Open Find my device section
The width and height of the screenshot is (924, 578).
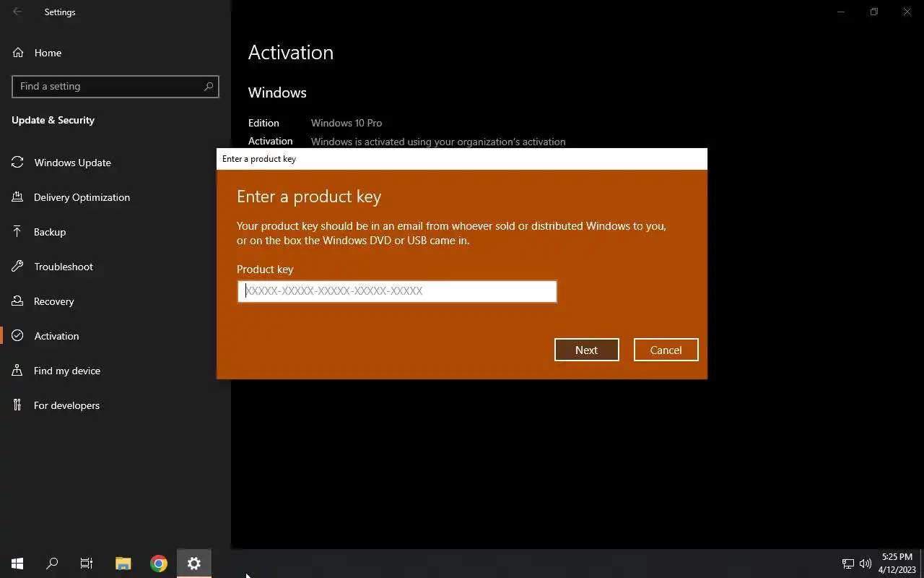115,371
